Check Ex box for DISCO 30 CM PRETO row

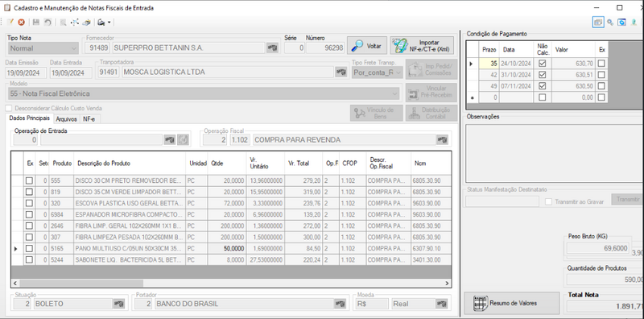29,180
